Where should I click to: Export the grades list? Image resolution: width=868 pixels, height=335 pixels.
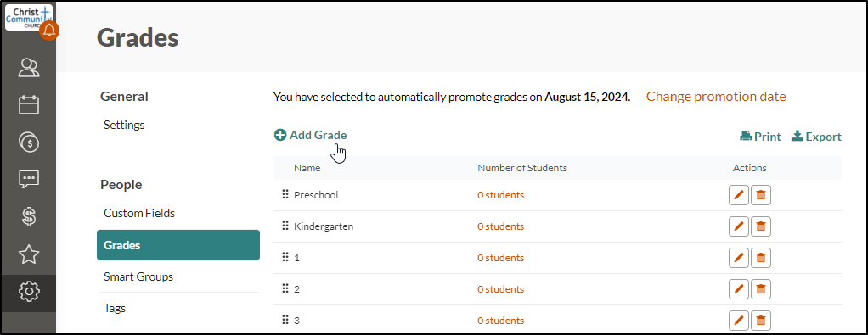pos(816,137)
